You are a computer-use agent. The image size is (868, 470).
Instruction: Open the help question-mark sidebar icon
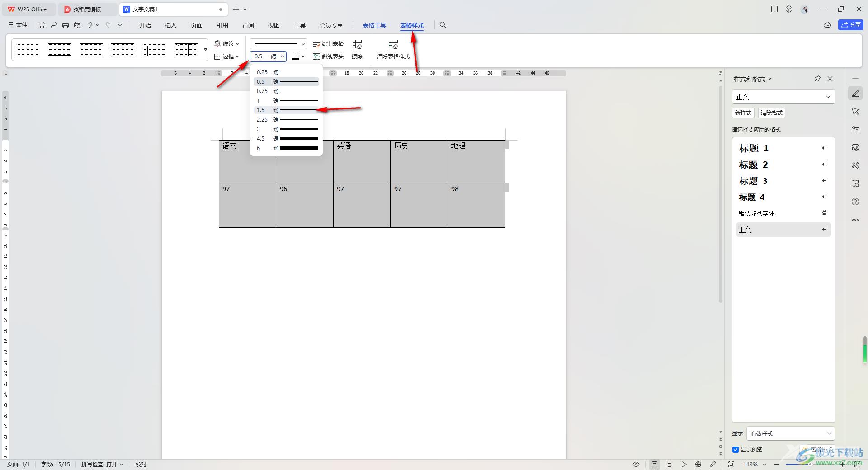pyautogui.click(x=855, y=202)
